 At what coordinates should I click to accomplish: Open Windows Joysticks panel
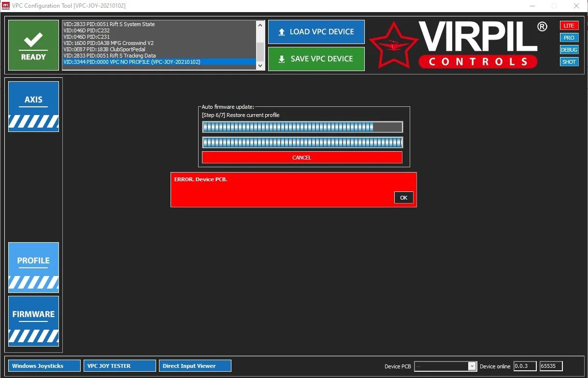pos(44,366)
